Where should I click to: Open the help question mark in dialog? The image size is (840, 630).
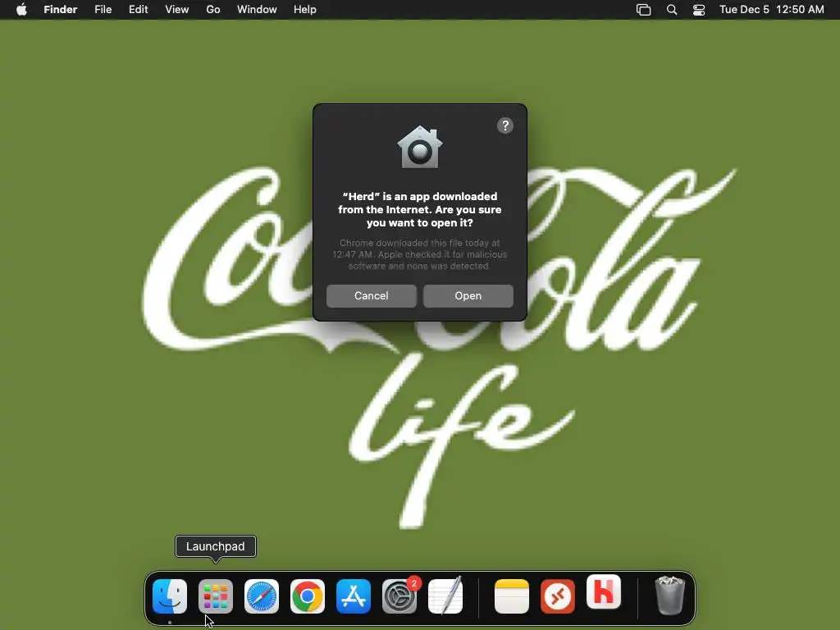pyautogui.click(x=505, y=126)
